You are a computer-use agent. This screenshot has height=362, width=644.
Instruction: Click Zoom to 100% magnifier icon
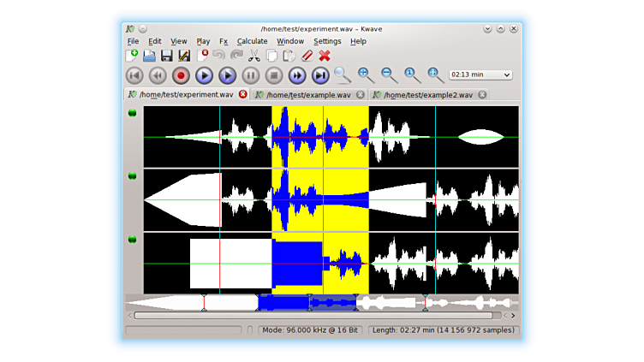(x=412, y=75)
